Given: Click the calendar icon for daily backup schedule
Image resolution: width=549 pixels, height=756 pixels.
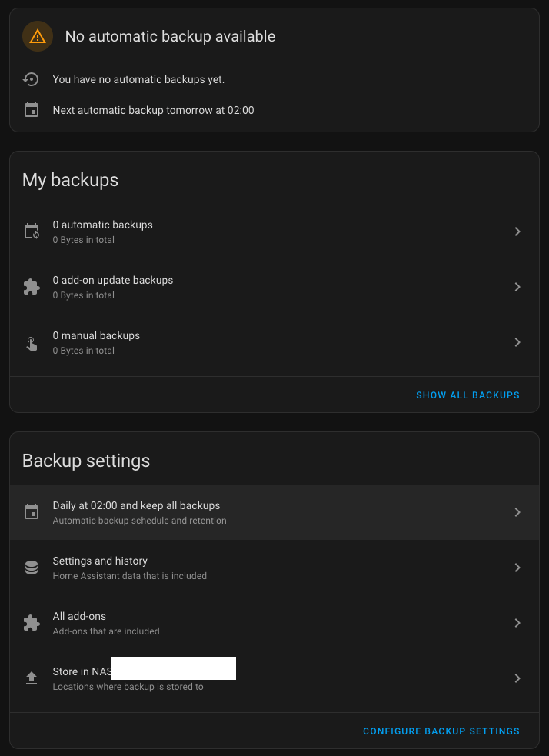Looking at the screenshot, I should (x=32, y=512).
